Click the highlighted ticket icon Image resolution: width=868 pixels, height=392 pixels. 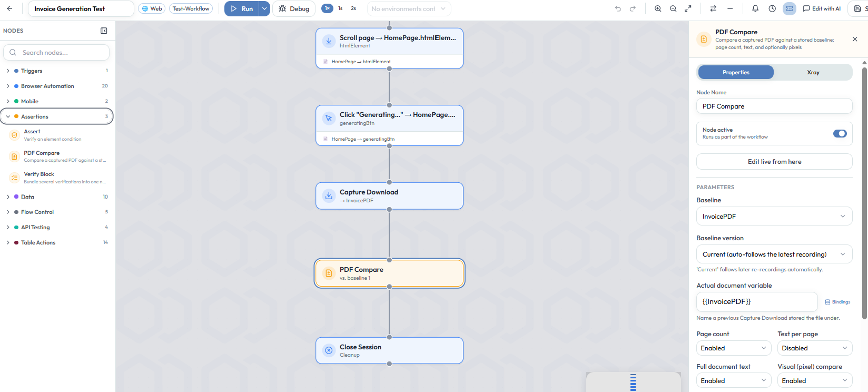point(790,8)
